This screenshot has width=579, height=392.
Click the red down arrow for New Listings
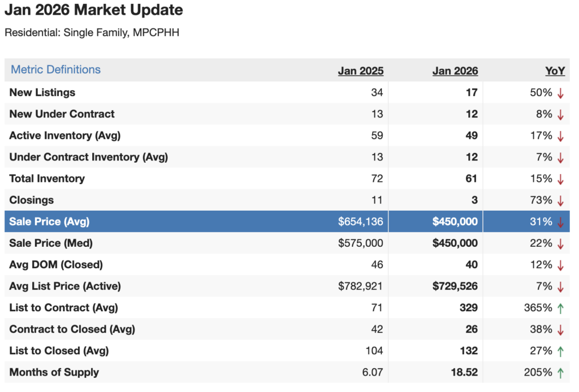tap(560, 93)
